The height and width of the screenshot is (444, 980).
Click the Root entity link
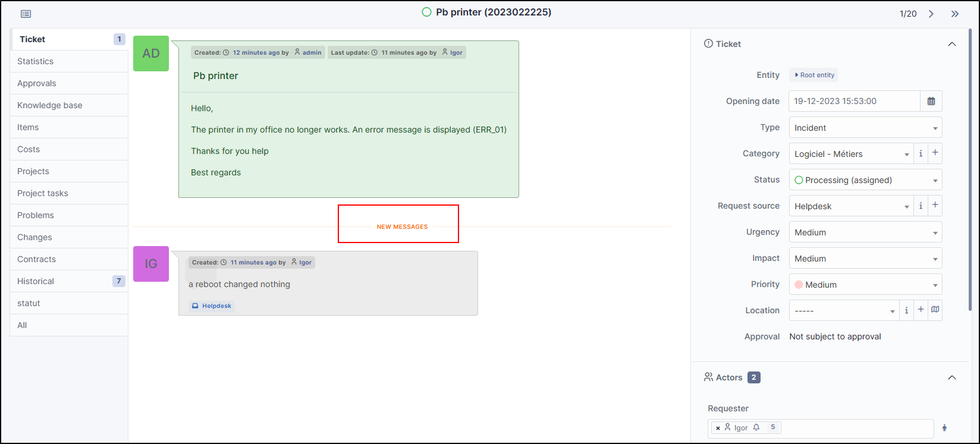click(x=814, y=75)
